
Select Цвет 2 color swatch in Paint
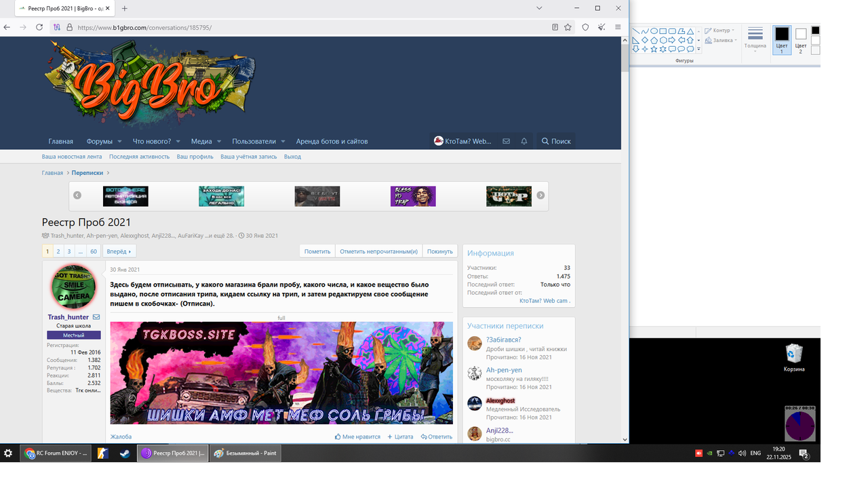[801, 39]
